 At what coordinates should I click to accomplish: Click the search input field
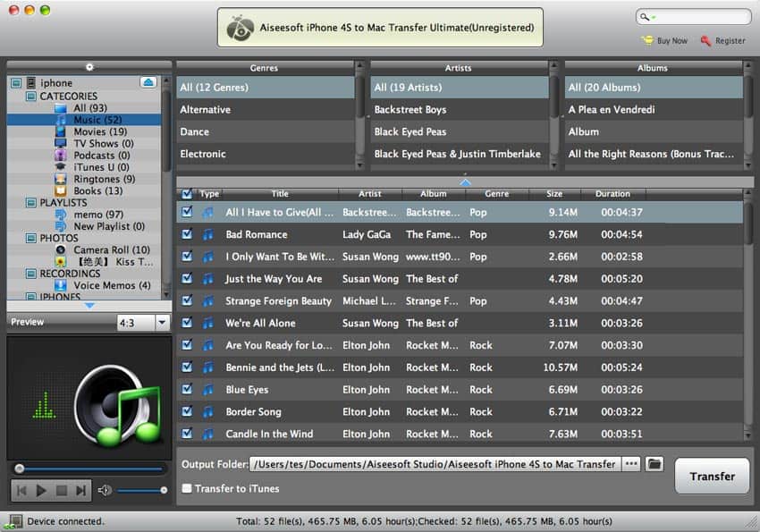point(694,17)
